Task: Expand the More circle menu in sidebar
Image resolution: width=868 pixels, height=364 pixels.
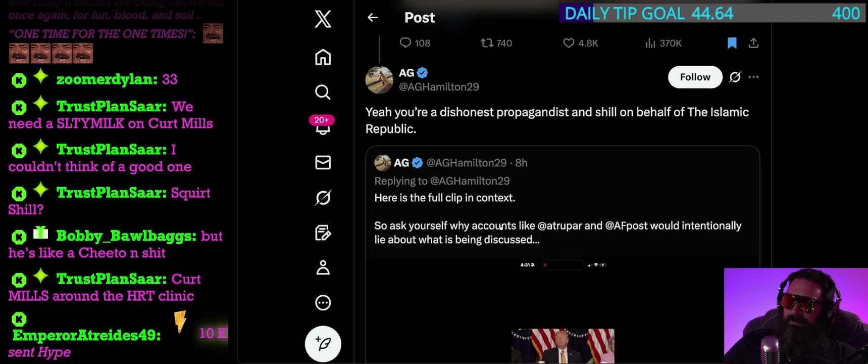Action: point(323,303)
